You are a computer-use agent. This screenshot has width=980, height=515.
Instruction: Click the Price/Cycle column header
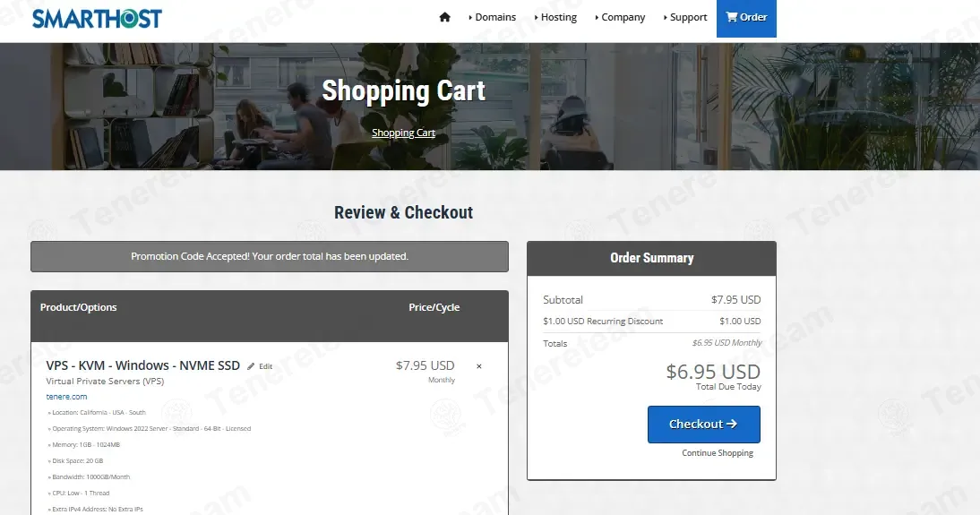pos(434,307)
